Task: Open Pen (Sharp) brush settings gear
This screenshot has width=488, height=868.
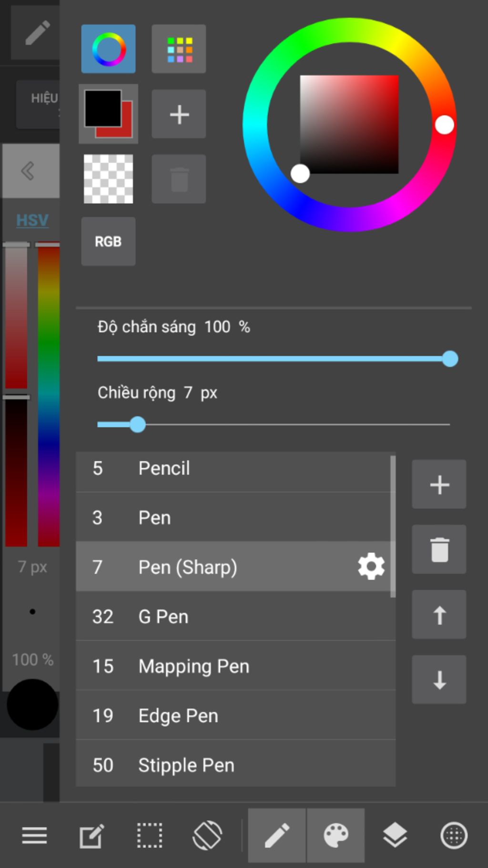Action: pos(371,567)
